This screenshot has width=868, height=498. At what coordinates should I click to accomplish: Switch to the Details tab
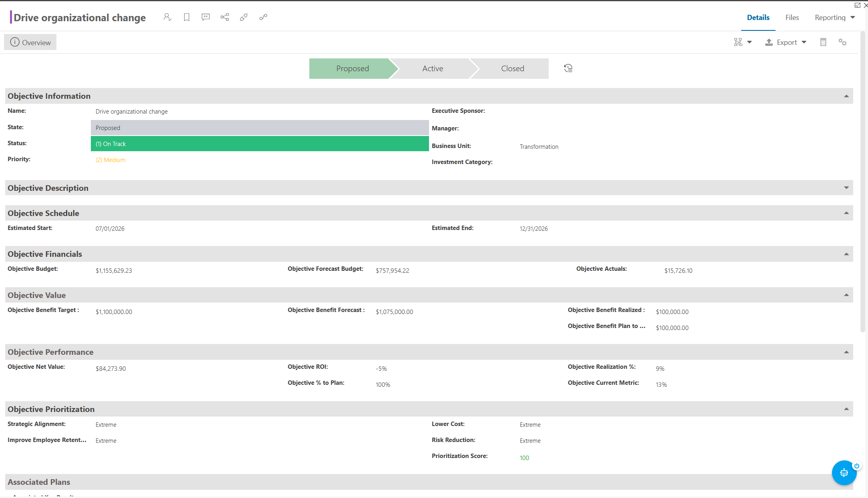(758, 18)
